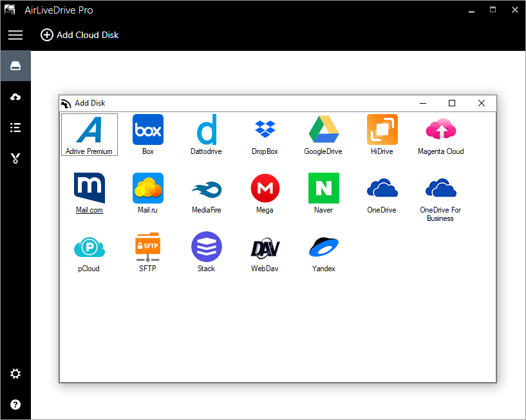Viewport: 526px width, 420px height.
Task: Open the hamburger menu
Action: click(x=15, y=35)
